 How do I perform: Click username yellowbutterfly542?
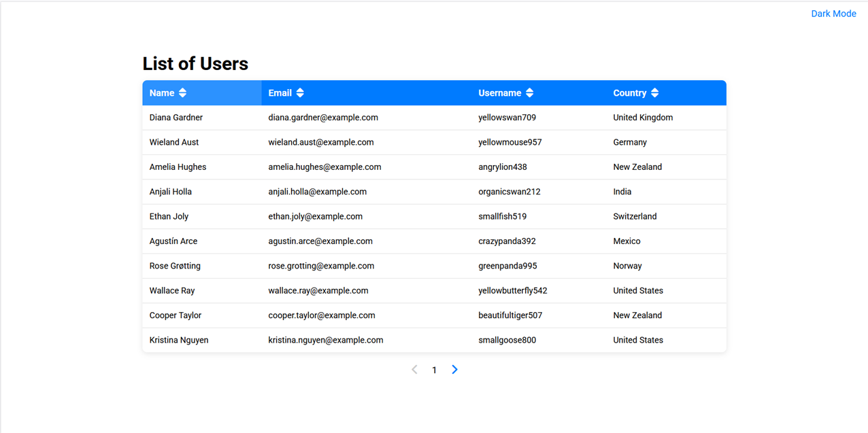pyautogui.click(x=512, y=291)
